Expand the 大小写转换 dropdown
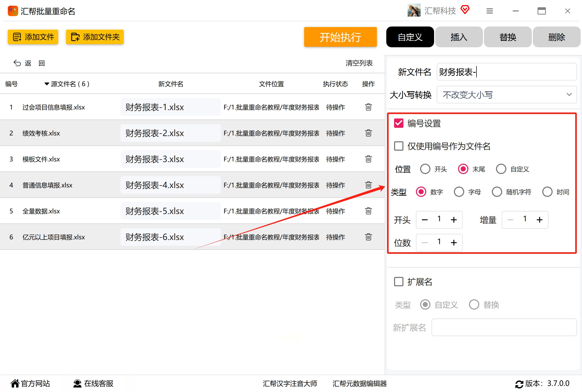The width and height of the screenshot is (582, 392). pos(506,95)
